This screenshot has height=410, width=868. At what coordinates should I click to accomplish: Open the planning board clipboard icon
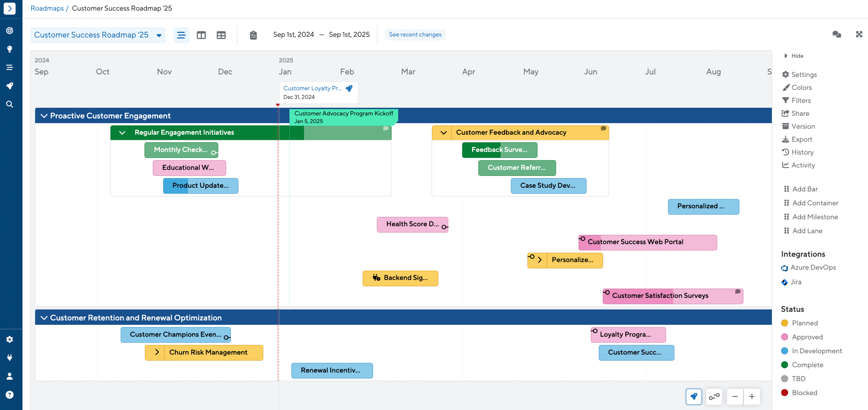tap(253, 35)
